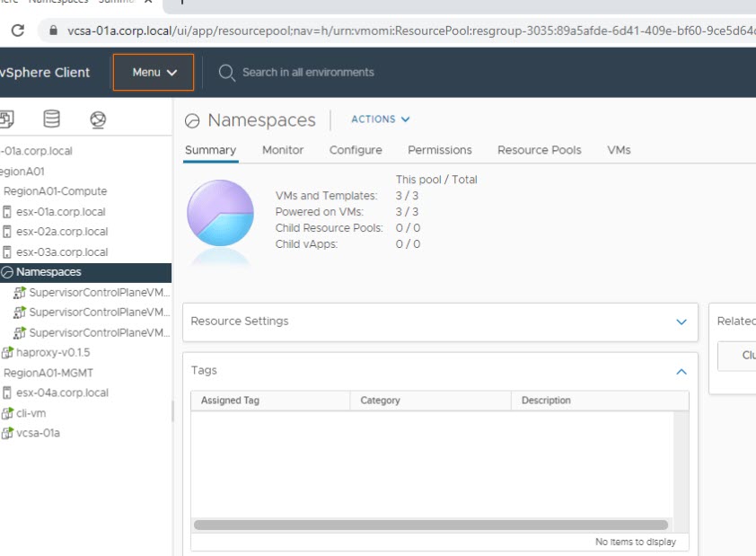
Task: Select the haproxy-v0.1.5 VM icon
Action: [x=8, y=353]
